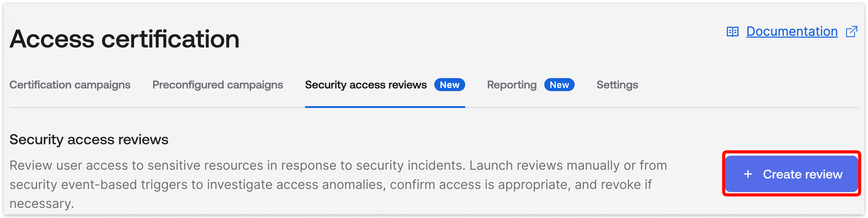This screenshot has width=868, height=218.
Task: Click the New badge beside Security access reviews
Action: (x=450, y=85)
